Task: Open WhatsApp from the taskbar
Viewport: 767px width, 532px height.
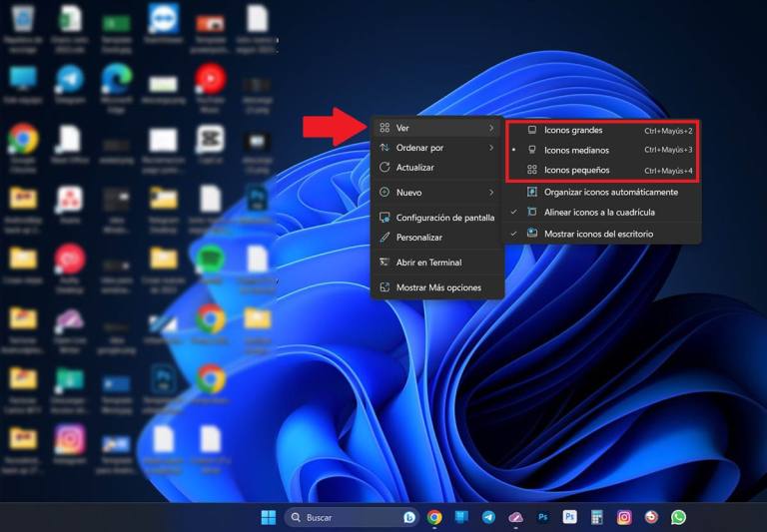Action: pyautogui.click(x=678, y=517)
